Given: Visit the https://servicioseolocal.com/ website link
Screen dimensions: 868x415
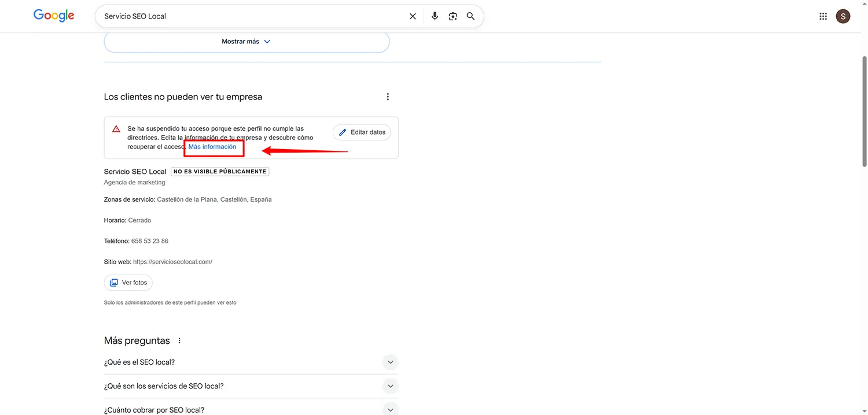Looking at the screenshot, I should 172,262.
